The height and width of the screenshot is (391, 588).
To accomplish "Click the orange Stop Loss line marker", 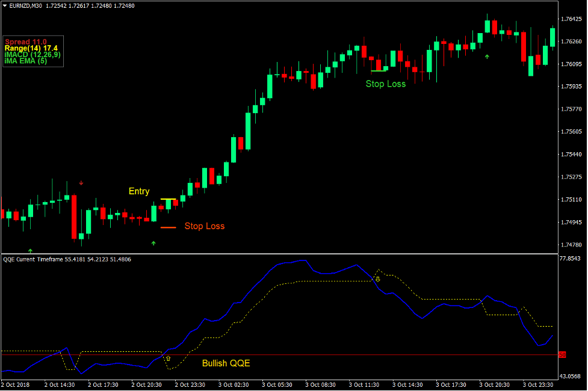I will (169, 227).
